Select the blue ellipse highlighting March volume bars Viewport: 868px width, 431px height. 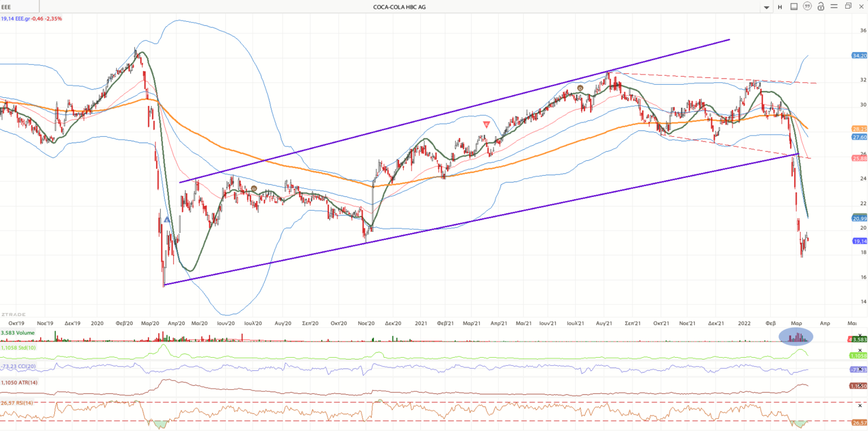click(x=796, y=337)
